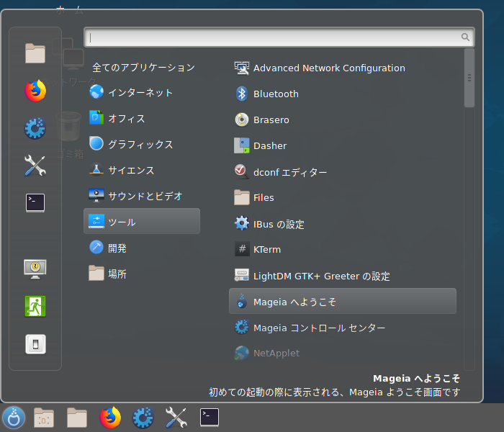504x432 pixels.
Task: Launch Brasero disc burner
Action: 342,120
